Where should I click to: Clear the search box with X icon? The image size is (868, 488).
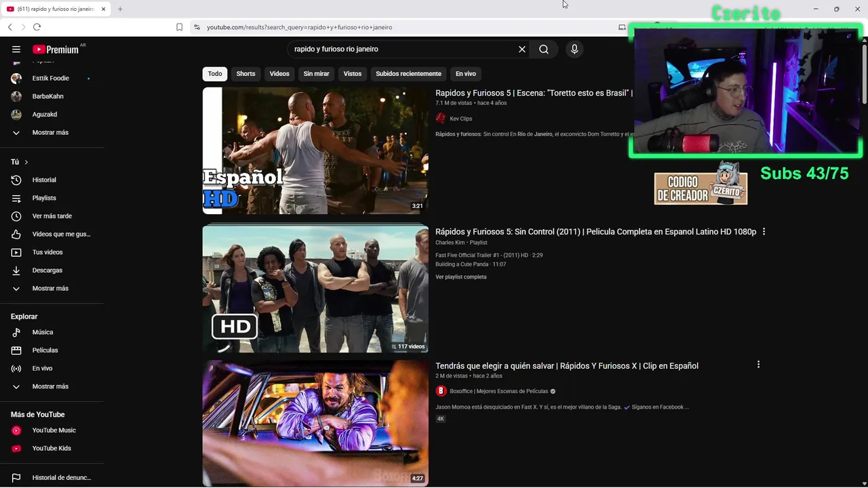pos(522,49)
